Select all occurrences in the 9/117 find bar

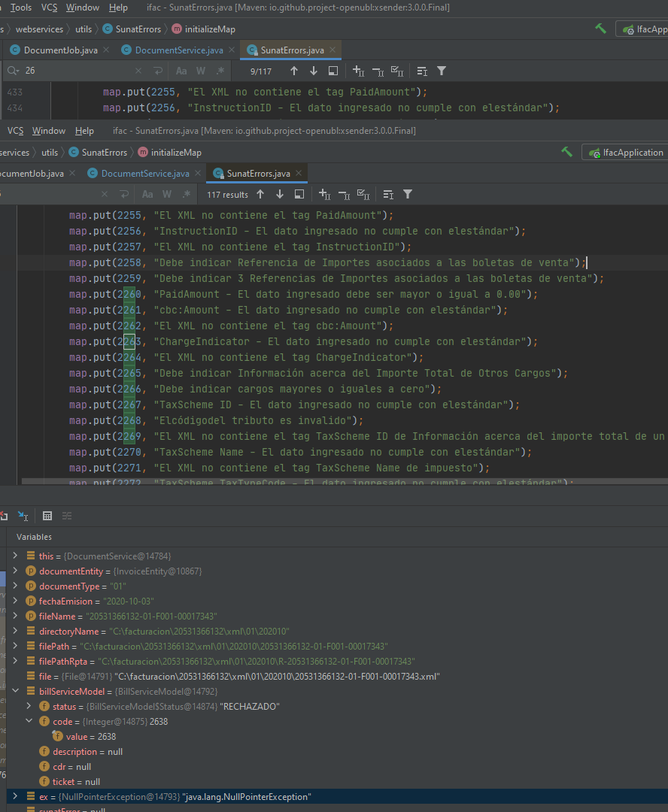[x=397, y=71]
